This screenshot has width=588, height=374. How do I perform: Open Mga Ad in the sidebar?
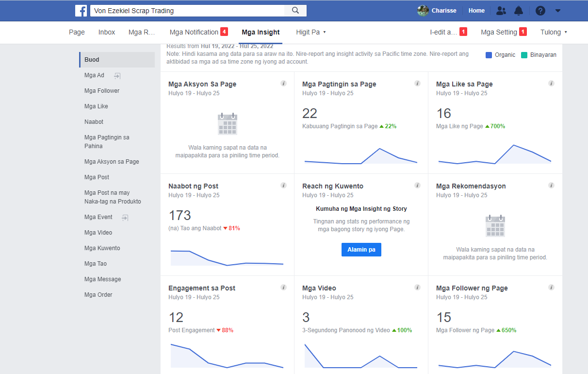[x=94, y=75]
